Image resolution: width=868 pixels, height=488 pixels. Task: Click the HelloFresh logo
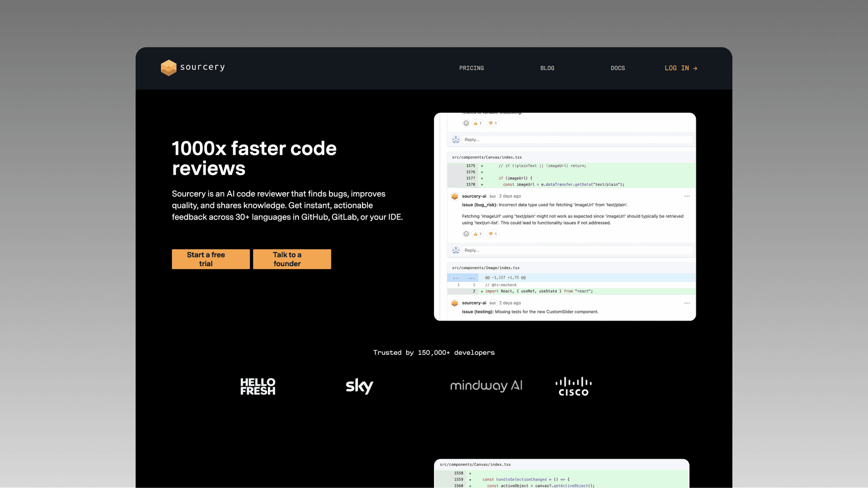(x=257, y=386)
